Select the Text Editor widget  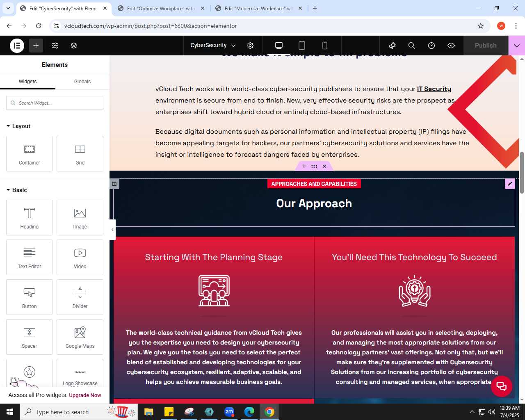(x=30, y=258)
